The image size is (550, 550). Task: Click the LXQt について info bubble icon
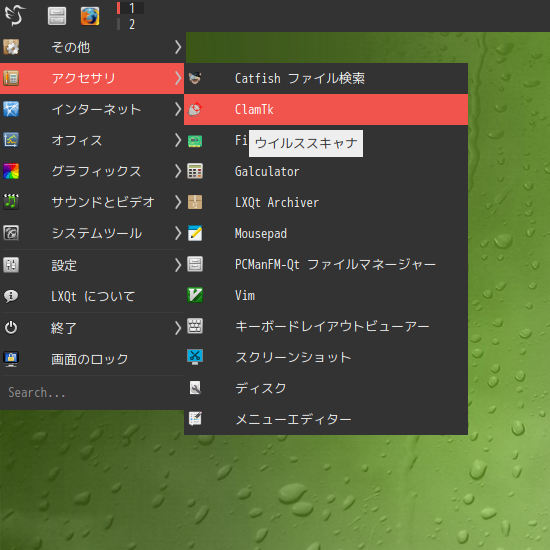point(11,296)
